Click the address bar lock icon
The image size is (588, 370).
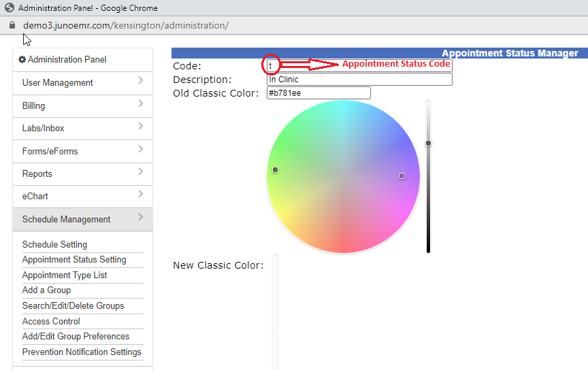(12, 25)
